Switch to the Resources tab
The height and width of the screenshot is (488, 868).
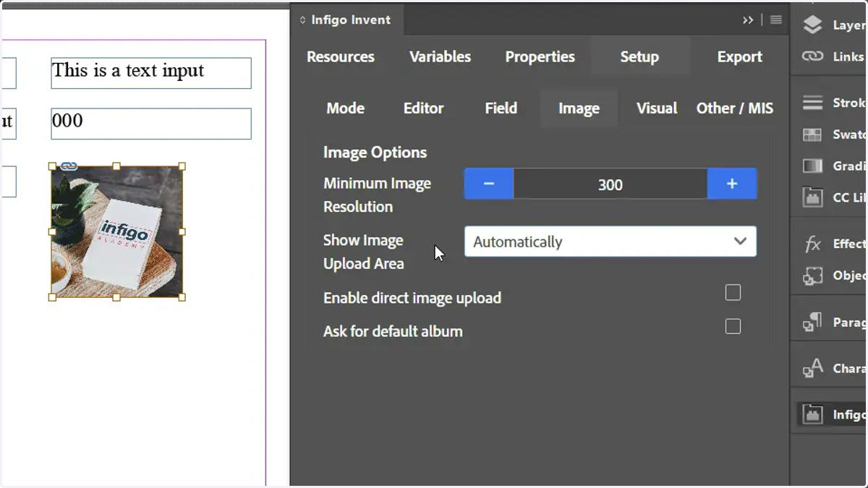[341, 56]
